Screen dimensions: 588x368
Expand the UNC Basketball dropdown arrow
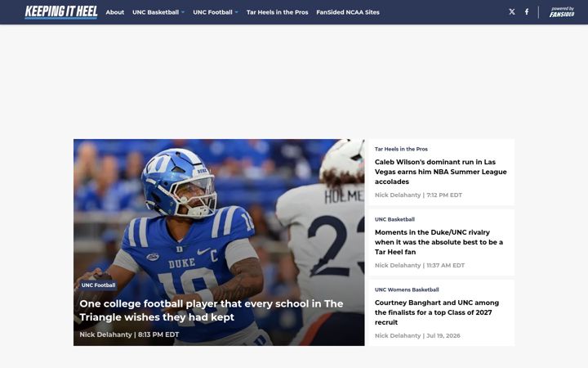click(183, 12)
